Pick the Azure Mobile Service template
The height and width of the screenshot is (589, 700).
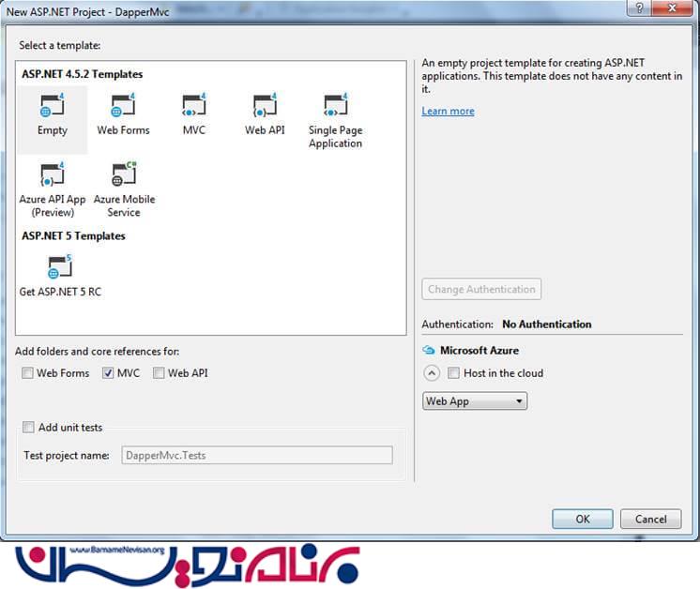(124, 189)
